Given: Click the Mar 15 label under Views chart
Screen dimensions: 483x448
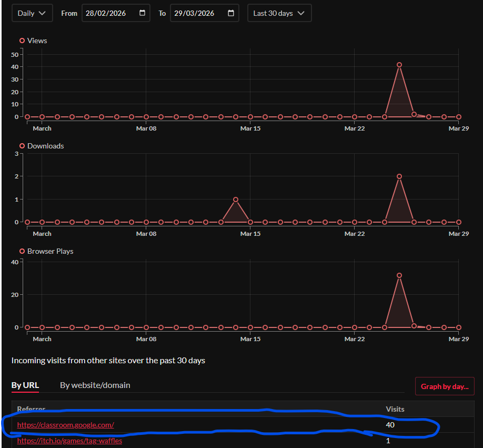Looking at the screenshot, I should point(250,128).
